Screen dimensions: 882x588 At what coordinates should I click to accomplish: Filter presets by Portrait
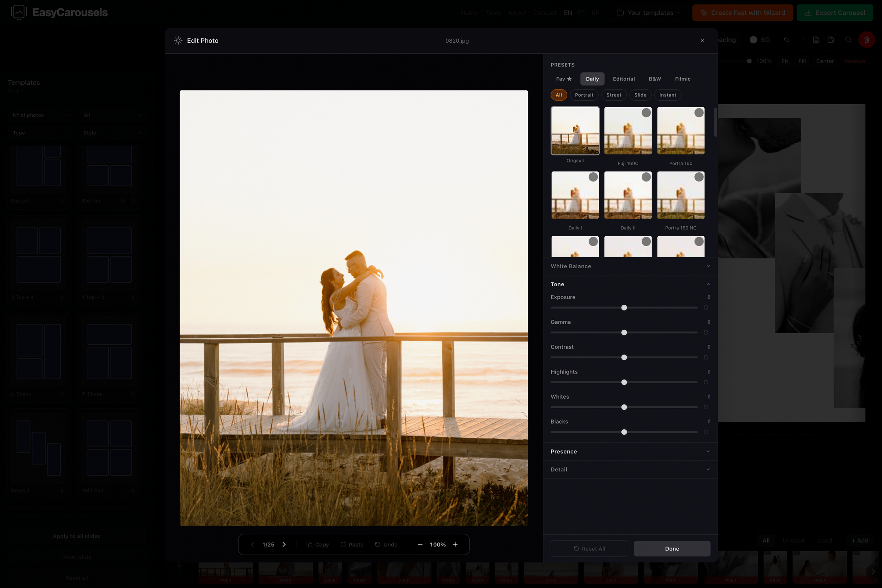[x=584, y=95]
